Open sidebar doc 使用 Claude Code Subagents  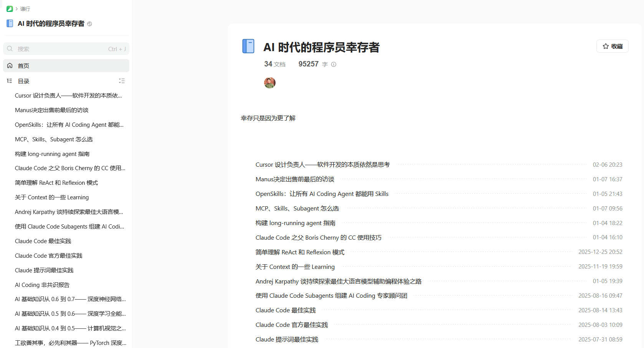[x=69, y=227]
